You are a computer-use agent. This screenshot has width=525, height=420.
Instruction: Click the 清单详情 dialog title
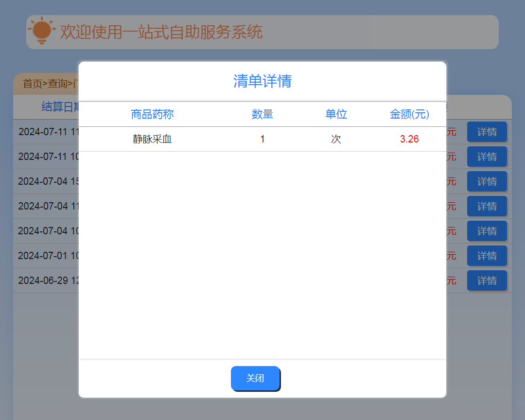click(262, 81)
